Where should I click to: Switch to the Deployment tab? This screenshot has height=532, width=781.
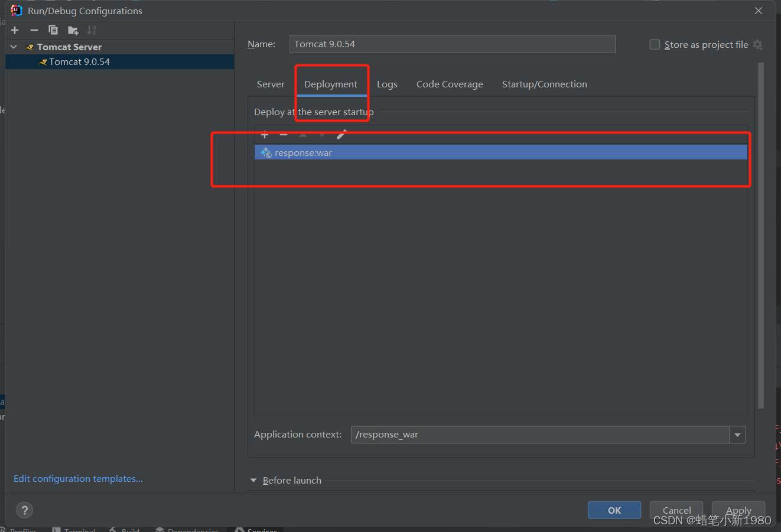[x=331, y=84]
